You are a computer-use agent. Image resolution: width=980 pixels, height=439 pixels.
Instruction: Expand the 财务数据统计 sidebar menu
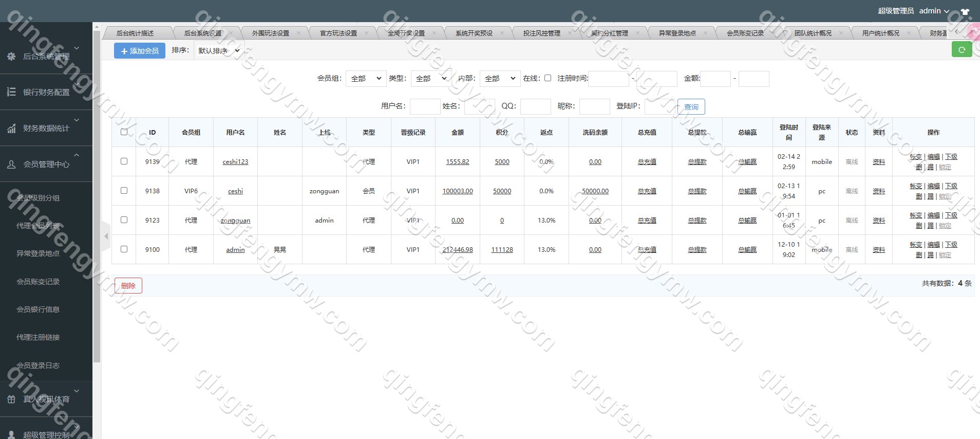46,128
